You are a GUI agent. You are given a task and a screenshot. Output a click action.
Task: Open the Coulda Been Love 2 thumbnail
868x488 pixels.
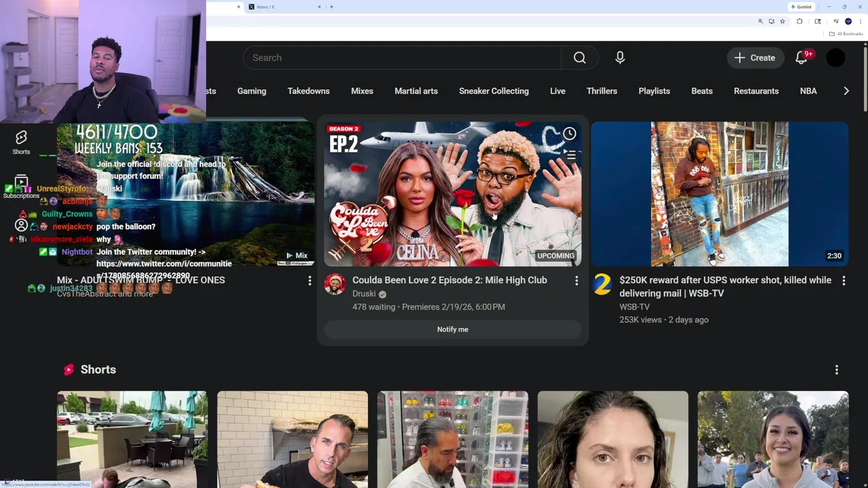coord(453,194)
